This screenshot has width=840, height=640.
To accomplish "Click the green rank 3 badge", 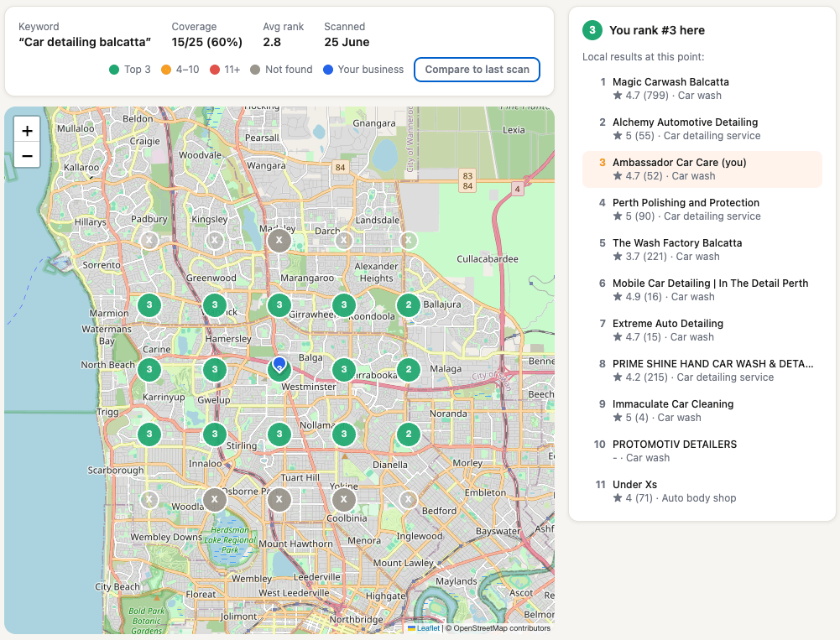I will tap(592, 30).
